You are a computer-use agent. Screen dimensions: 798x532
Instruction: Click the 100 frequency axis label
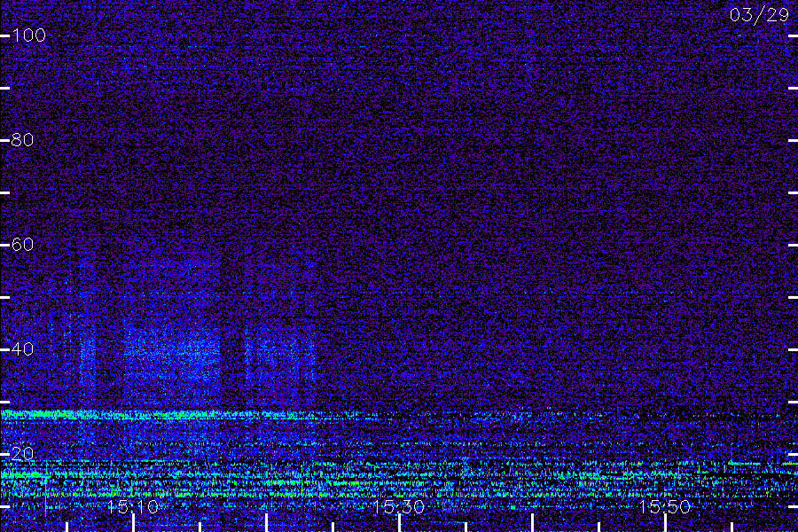point(29,35)
